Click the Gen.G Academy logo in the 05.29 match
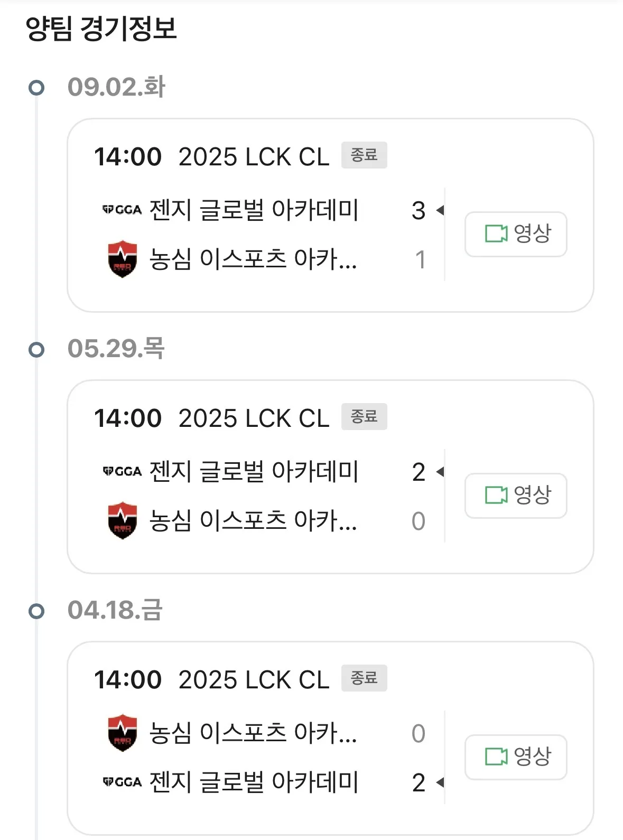The width and height of the screenshot is (623, 840). (122, 471)
